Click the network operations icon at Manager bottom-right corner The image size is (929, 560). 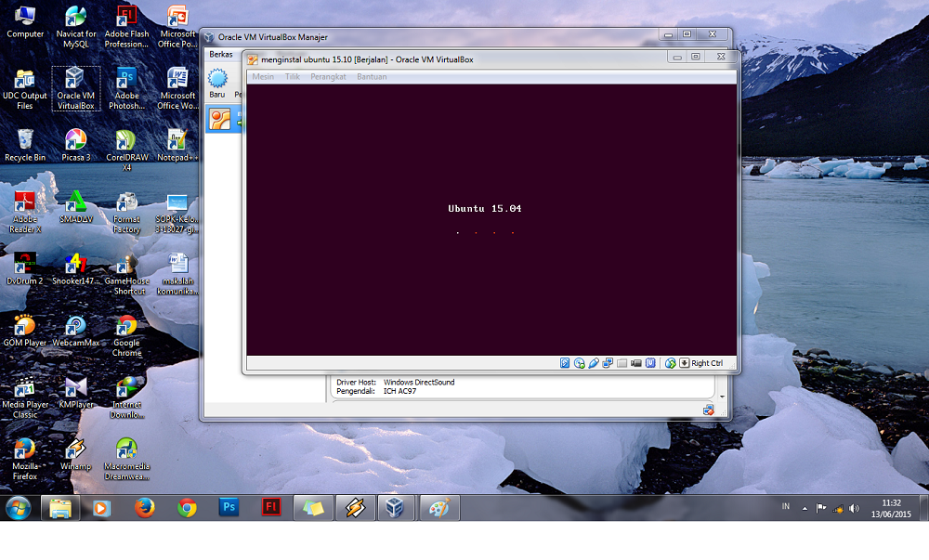click(709, 410)
